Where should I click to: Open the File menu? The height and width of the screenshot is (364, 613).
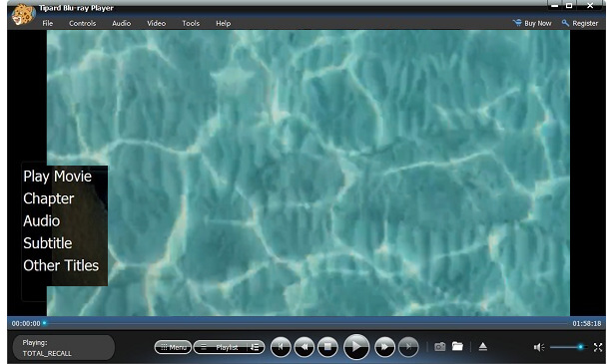(x=48, y=23)
